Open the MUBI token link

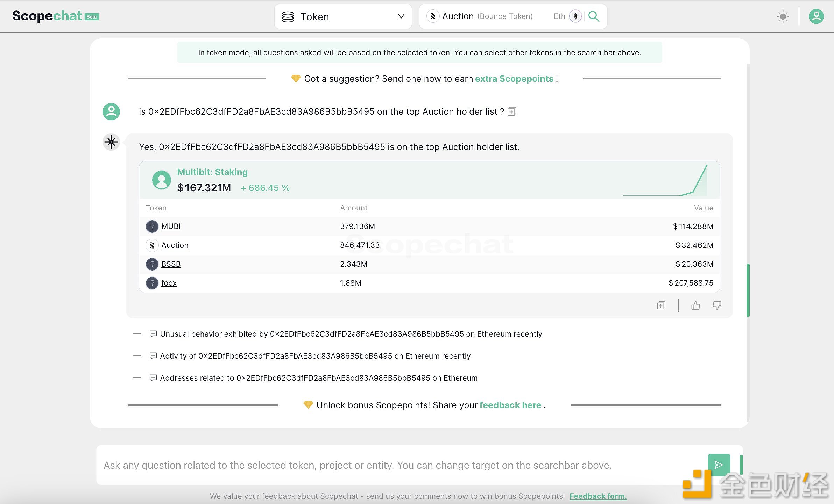click(x=171, y=226)
